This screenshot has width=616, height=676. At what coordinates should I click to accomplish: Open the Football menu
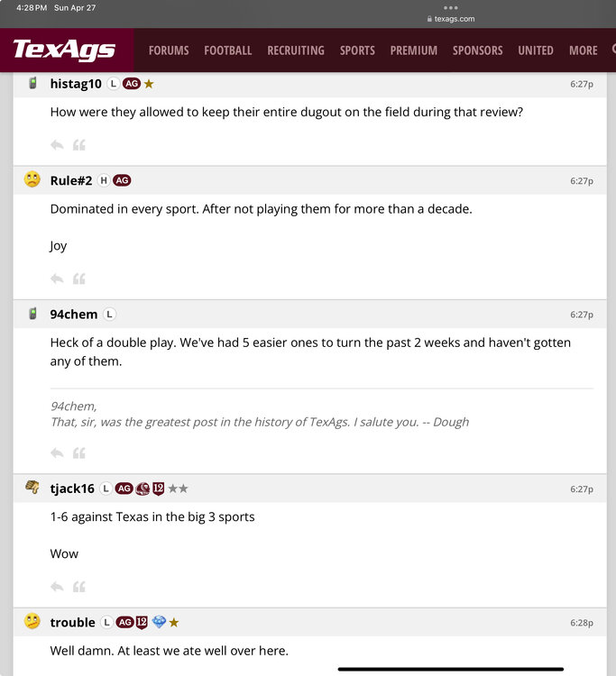tap(227, 50)
